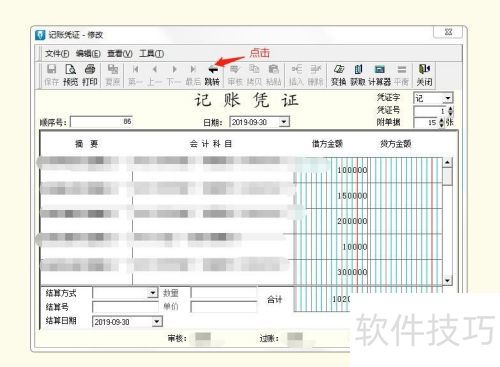This screenshot has width=500, height=367.
Task: Open the 结算日期 date dropdown
Action: (x=157, y=322)
